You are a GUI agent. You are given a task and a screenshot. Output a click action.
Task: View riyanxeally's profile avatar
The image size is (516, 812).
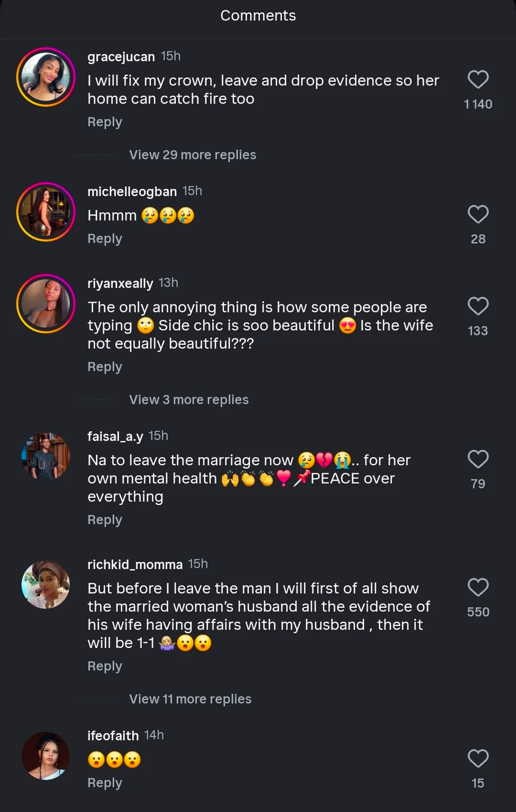click(46, 304)
